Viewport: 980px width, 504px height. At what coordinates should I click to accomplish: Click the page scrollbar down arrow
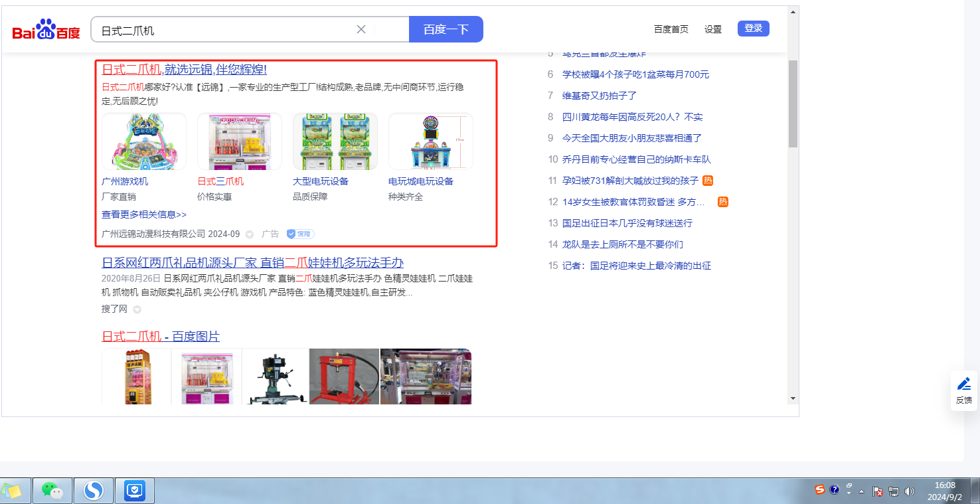793,398
